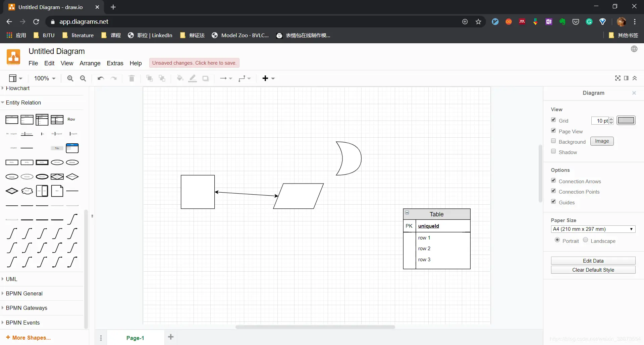Image resolution: width=644 pixels, height=345 pixels.
Task: Click the Edit Data button
Action: (593, 261)
